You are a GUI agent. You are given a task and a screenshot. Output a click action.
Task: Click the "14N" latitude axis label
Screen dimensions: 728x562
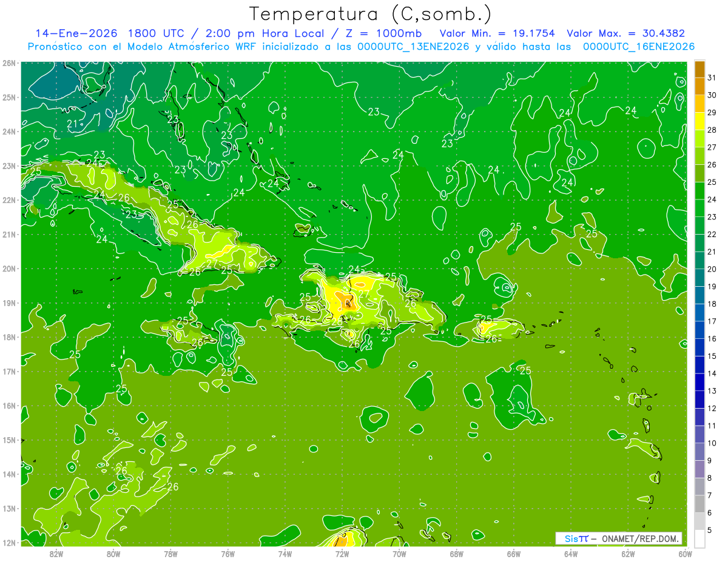[x=9, y=474]
